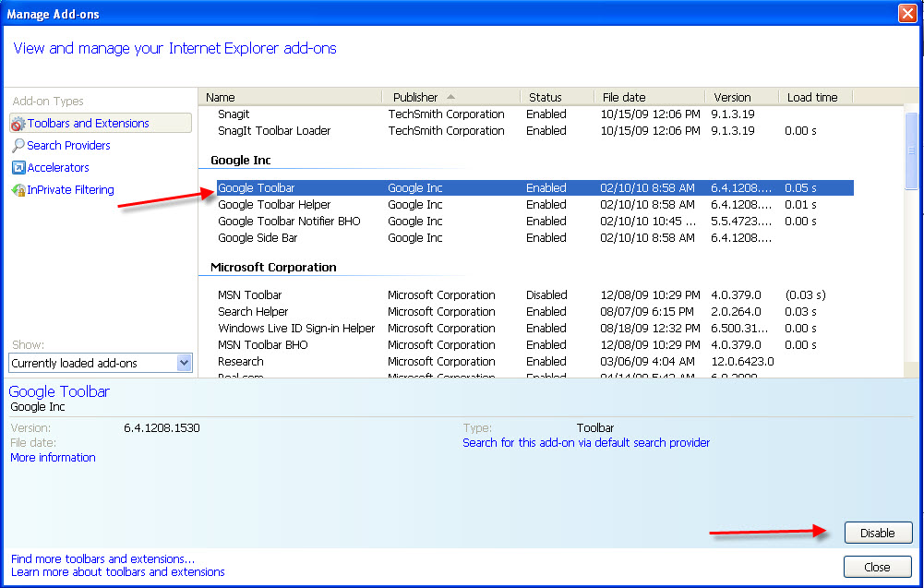The image size is (924, 588).
Task: Click the Microsoft Corporation group header
Action: 273,267
